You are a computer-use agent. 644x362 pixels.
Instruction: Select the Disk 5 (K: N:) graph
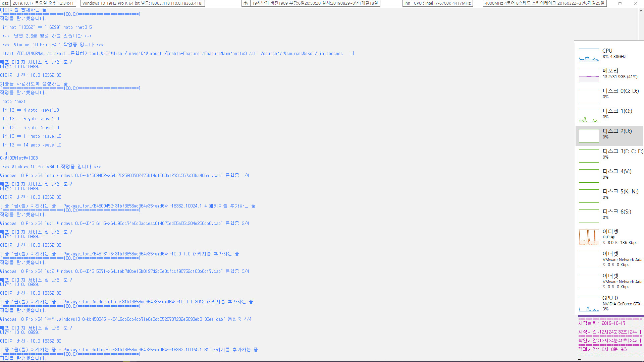point(589,196)
